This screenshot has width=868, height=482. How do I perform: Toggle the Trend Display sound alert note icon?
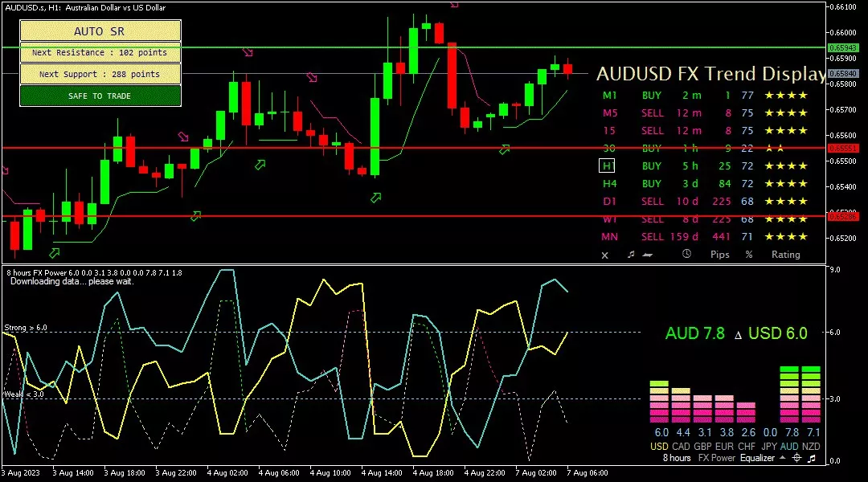coord(631,255)
